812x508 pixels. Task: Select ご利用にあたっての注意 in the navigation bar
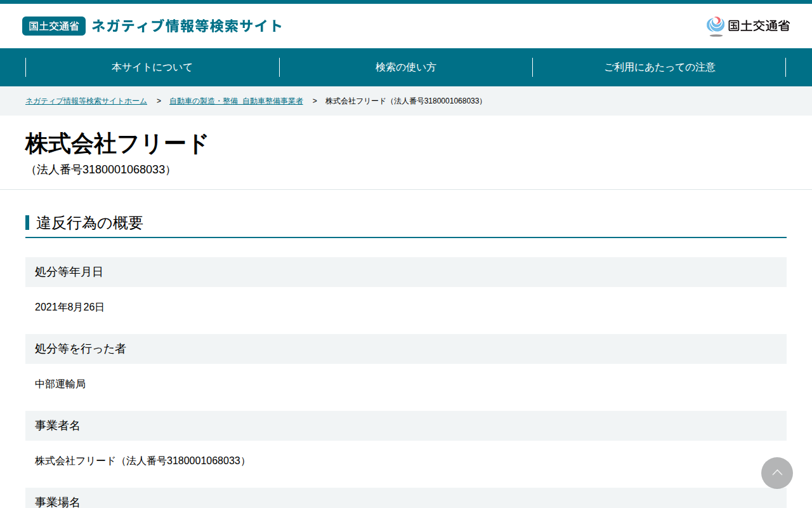tap(659, 67)
